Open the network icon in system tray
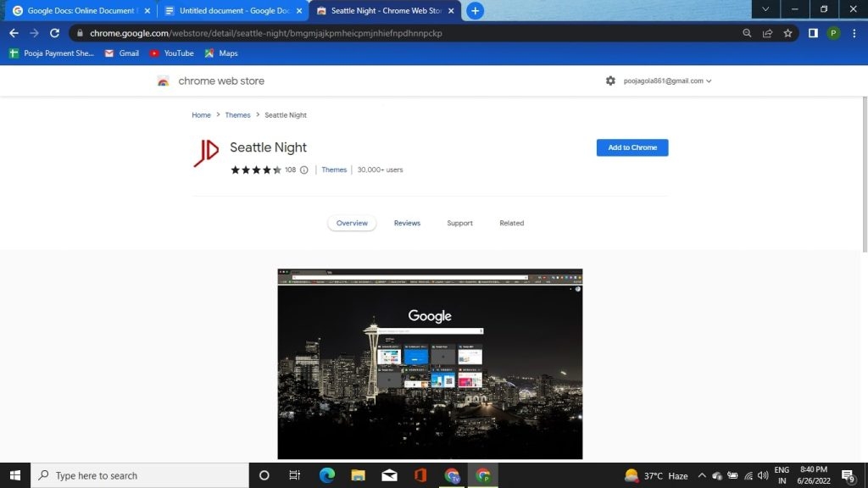 pos(748,476)
